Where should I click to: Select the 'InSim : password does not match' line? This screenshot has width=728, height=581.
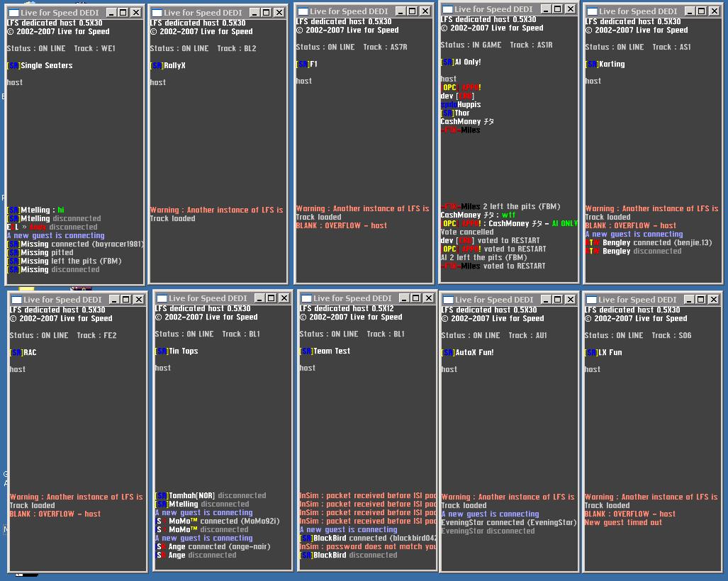tap(368, 547)
